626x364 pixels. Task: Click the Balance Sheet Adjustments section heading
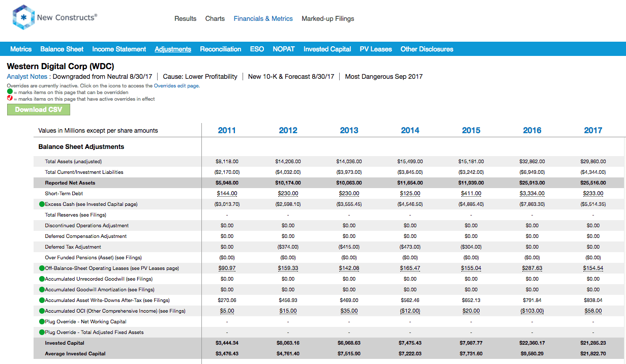pos(81,147)
